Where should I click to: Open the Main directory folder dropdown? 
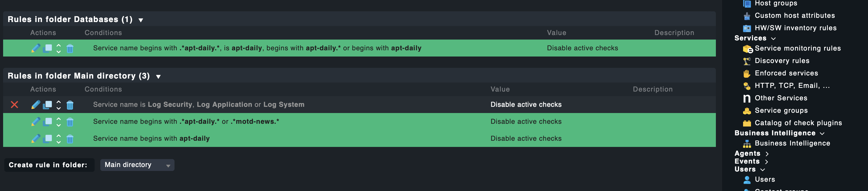coord(137,165)
